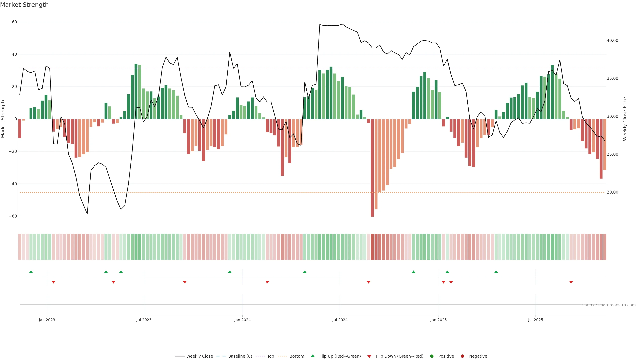Click the orange dashed Bottom line swatch in legend
Image resolution: width=644 pixels, height=362 pixels.
[282, 356]
